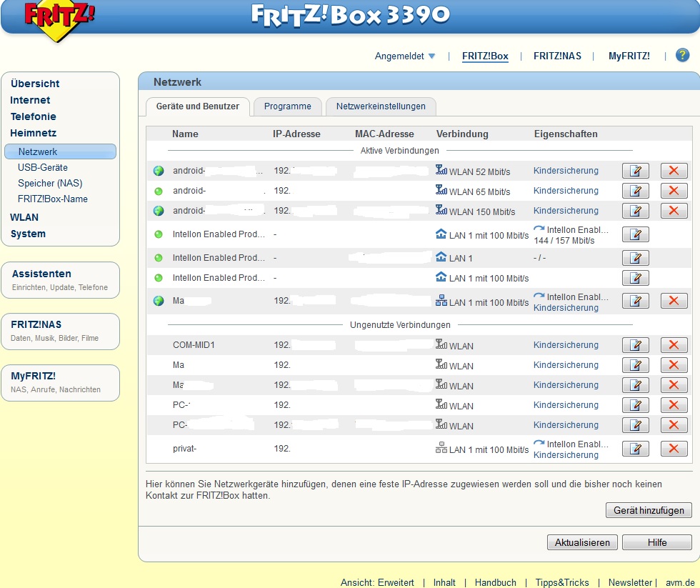Select the Geräte und Benutzer tab
Screen dimensions: 700x588
[198, 106]
